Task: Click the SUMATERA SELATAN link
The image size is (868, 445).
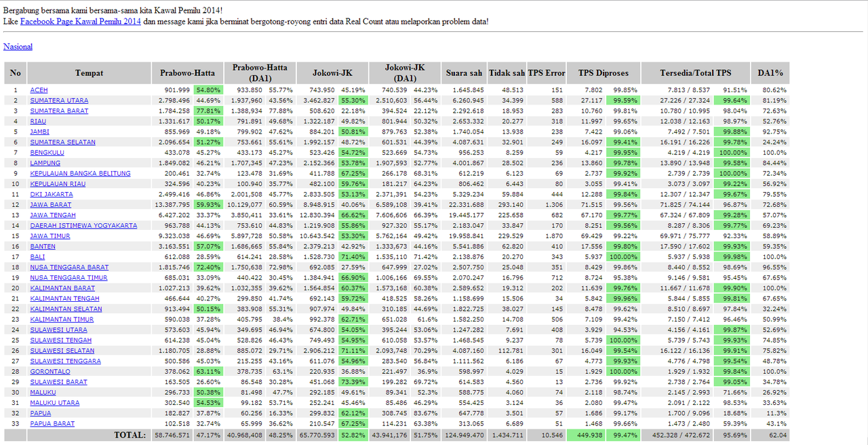Action: pyautogui.click(x=62, y=142)
